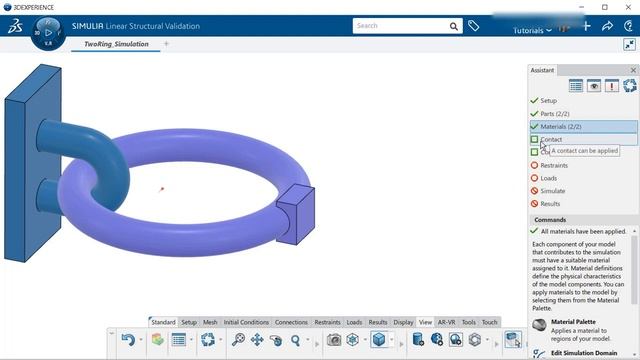This screenshot has height=360, width=640.
Task: Switch to the Mesh tab
Action: pyautogui.click(x=210, y=322)
